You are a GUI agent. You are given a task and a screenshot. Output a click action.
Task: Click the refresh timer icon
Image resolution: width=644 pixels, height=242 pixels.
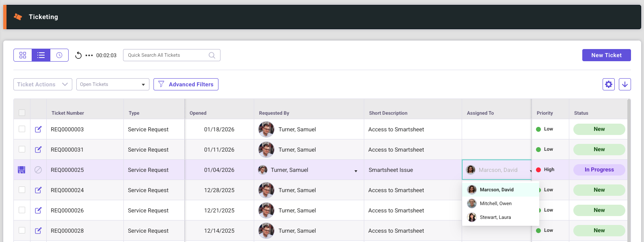(78, 56)
